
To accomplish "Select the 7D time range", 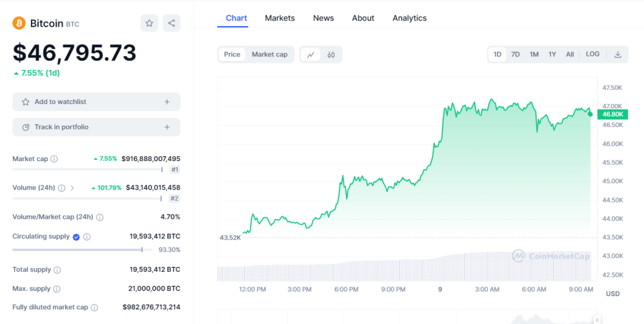I will coord(515,55).
